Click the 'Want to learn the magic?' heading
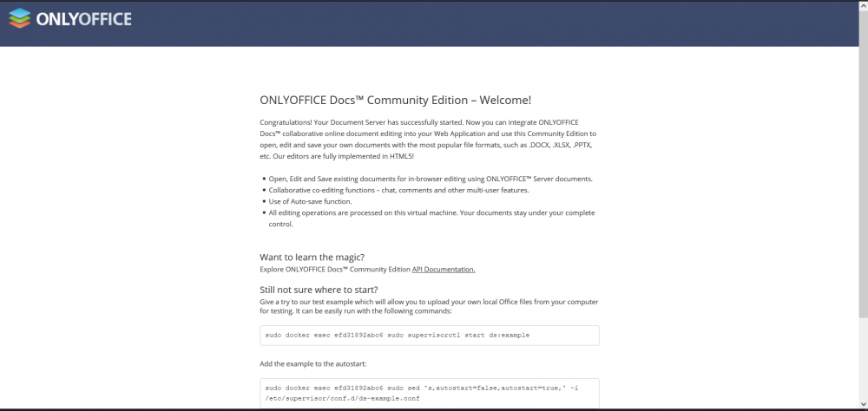Screen dimensions: 868x411 pos(312,258)
